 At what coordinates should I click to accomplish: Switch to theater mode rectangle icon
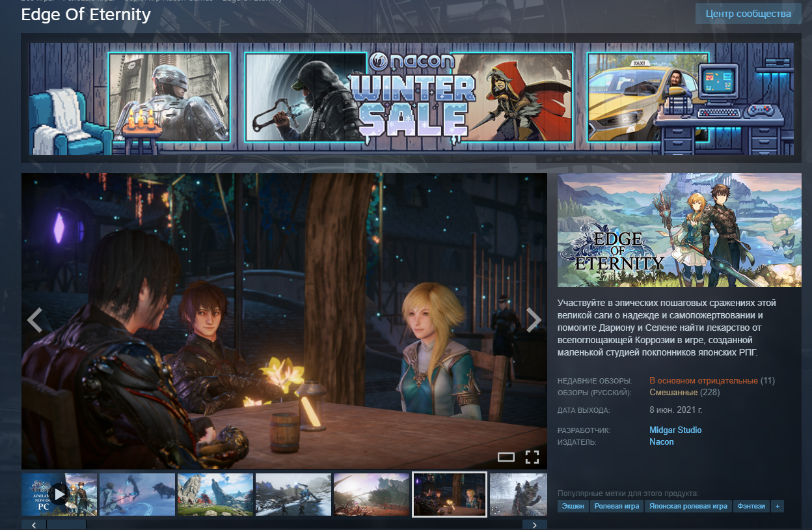click(x=506, y=456)
